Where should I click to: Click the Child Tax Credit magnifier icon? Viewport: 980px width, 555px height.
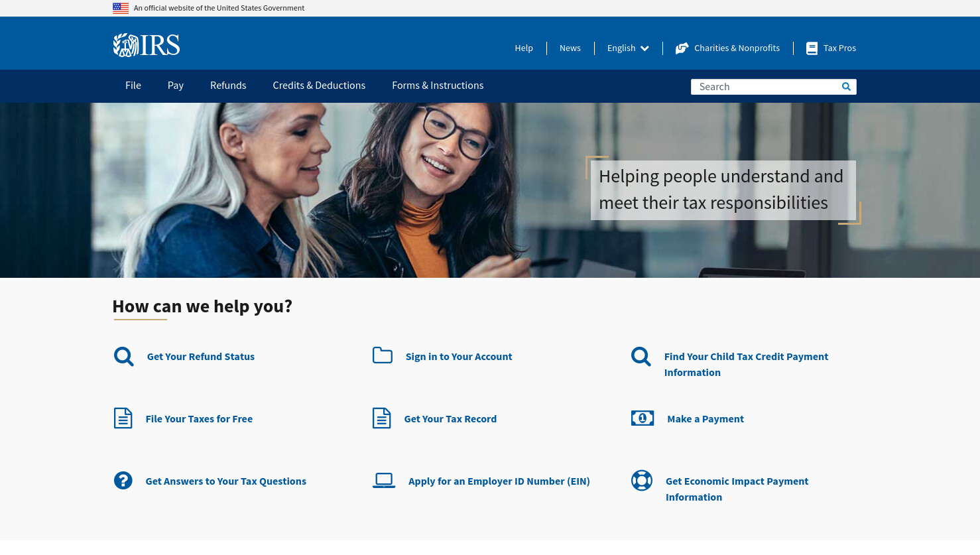tap(641, 357)
